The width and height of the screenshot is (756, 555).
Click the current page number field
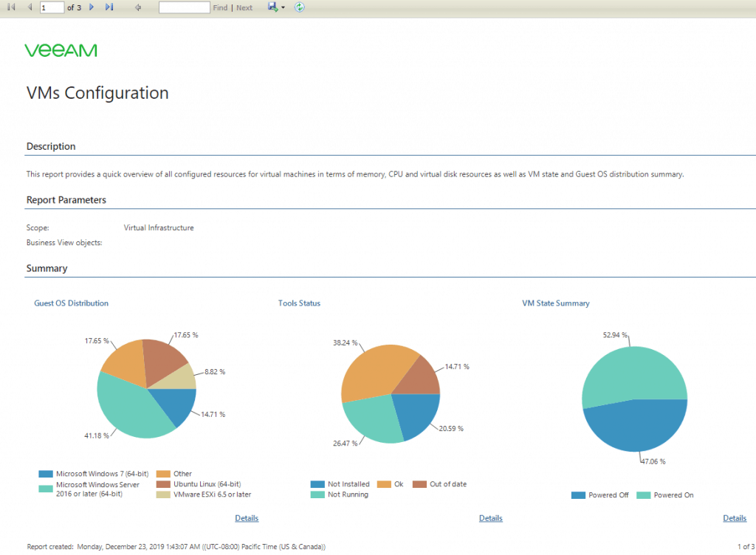(52, 7)
